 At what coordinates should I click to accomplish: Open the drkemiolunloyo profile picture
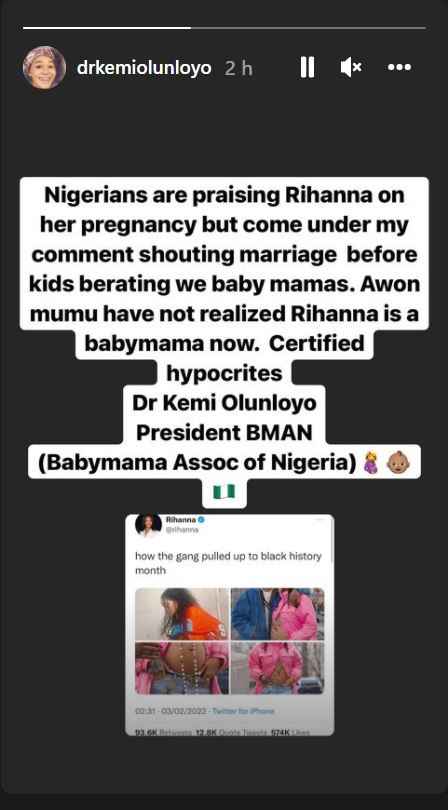click(44, 68)
